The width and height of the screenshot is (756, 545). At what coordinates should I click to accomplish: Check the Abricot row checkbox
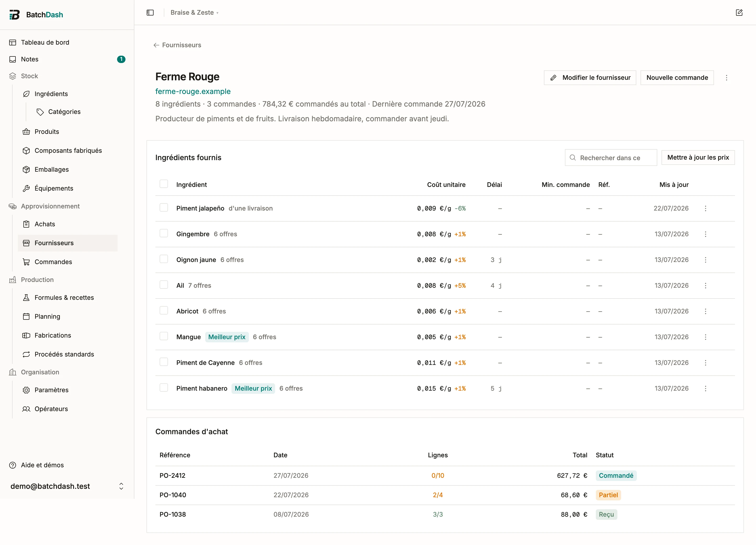coord(164,310)
